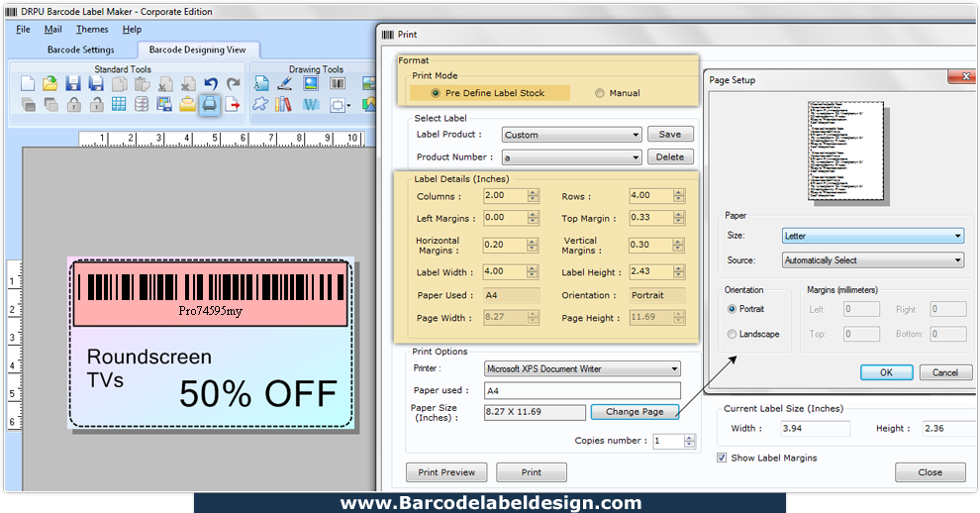The image size is (980, 513).
Task: Click the Print button at the bottom
Action: point(532,471)
